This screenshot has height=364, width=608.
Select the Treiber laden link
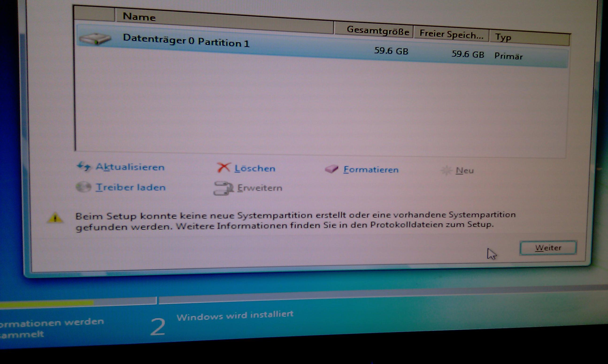pos(131,187)
